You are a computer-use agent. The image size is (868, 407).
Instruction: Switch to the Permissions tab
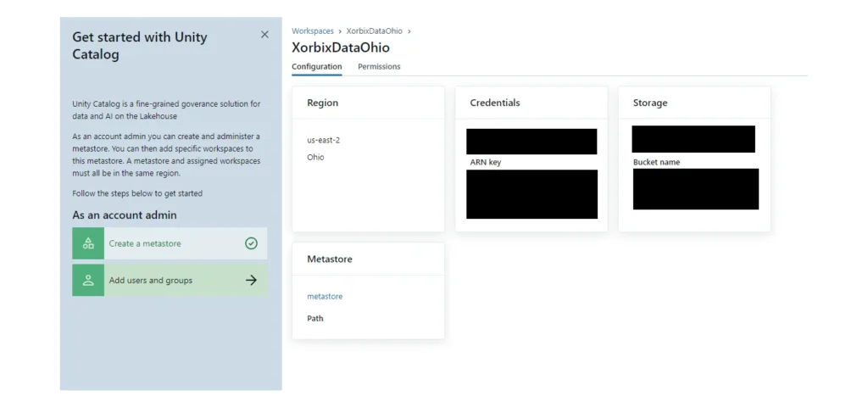(x=379, y=66)
